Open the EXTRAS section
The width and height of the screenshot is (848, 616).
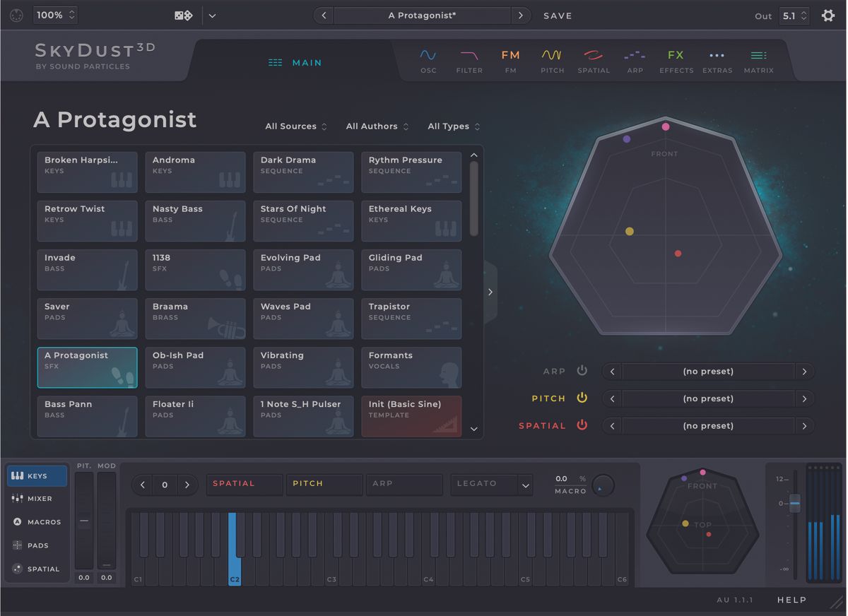pos(717,60)
